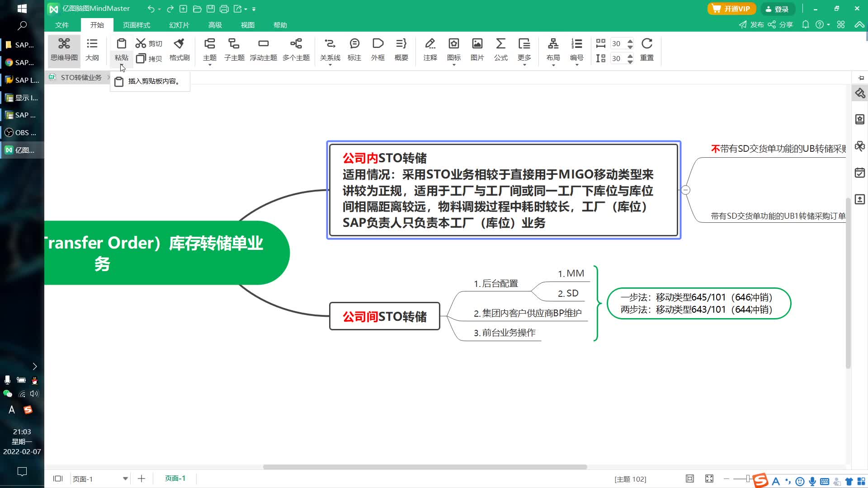This screenshot has height=488, width=868.
Task: Click the 登录 login button
Action: tap(777, 9)
